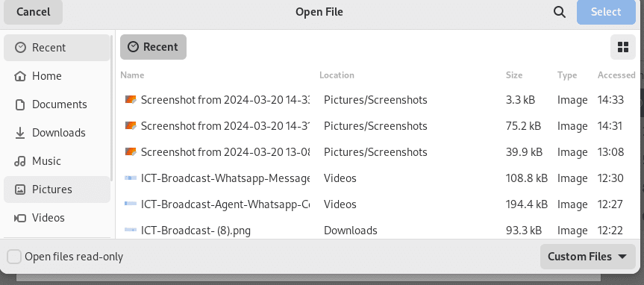This screenshot has width=644, height=285.
Task: Open Documents in the sidebar
Action: pos(57,104)
